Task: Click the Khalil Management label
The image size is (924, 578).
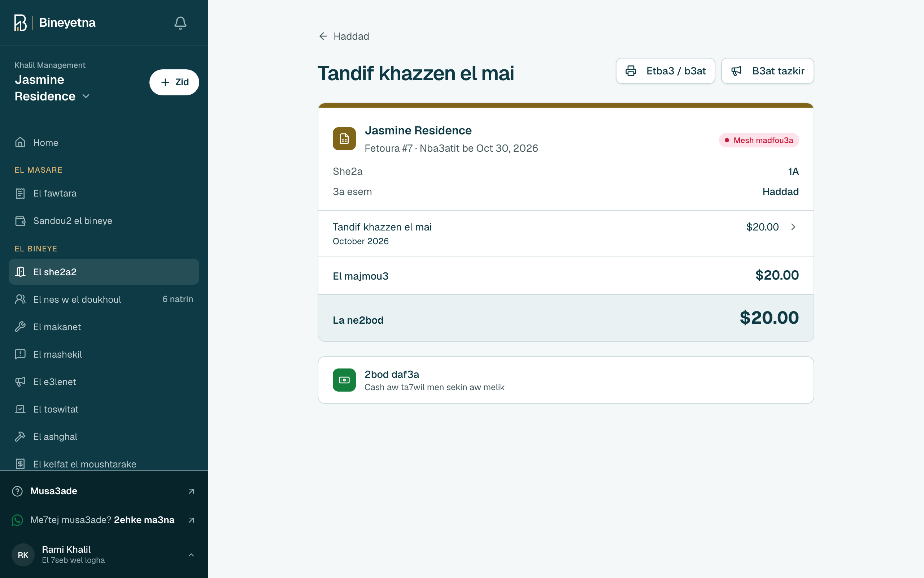Action: click(x=50, y=65)
